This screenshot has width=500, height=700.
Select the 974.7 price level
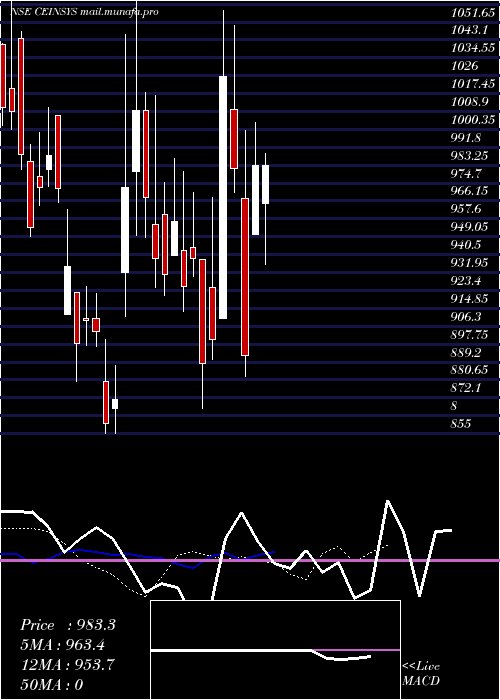click(466, 173)
